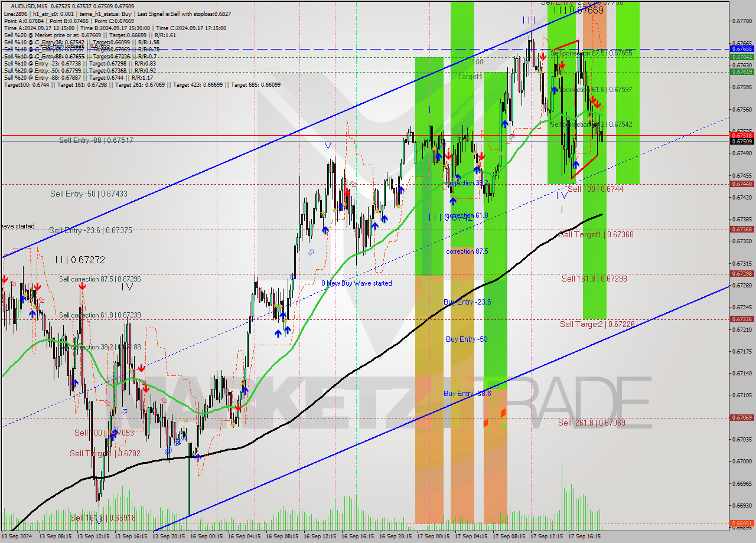Image resolution: width=756 pixels, height=543 pixels.
Task: Click '17 Sep 08:15' on time axis
Action: pos(509,537)
